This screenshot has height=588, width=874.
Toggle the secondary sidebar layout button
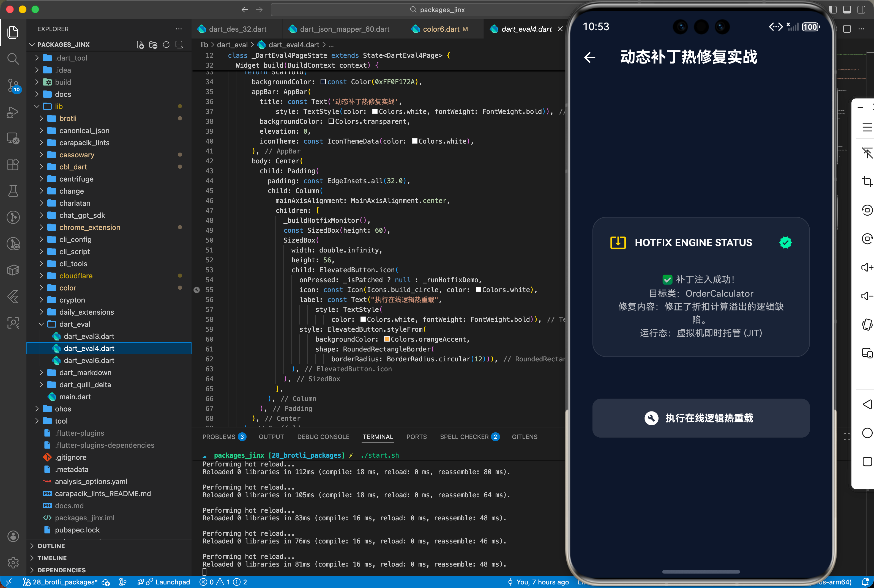point(861,10)
